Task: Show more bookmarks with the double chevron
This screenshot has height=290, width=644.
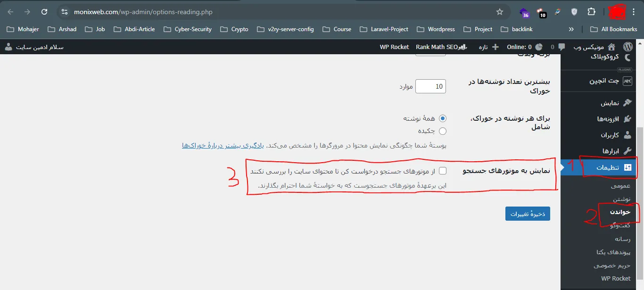Action: point(571,29)
